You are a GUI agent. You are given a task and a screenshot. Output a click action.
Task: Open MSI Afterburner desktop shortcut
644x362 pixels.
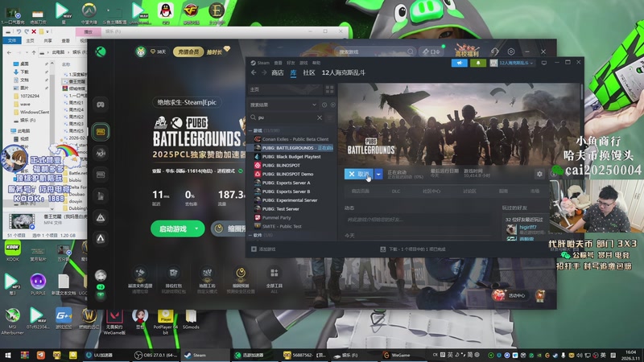point(12,321)
